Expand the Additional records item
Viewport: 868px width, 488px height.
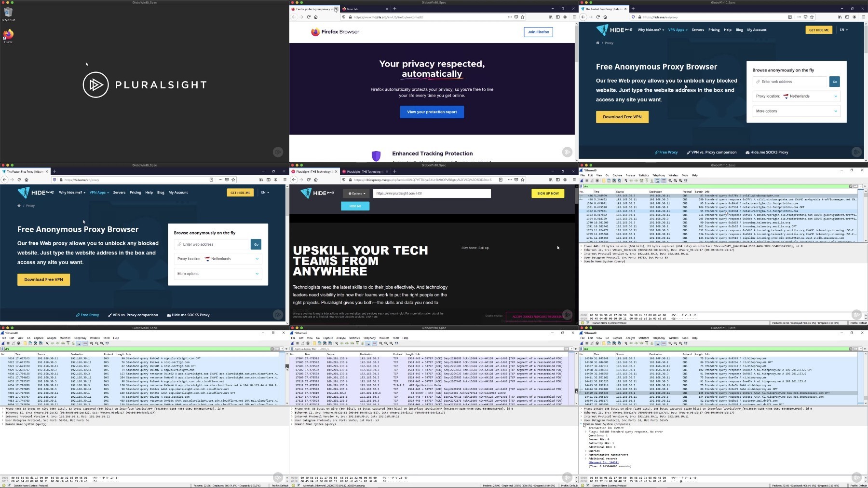(586, 459)
